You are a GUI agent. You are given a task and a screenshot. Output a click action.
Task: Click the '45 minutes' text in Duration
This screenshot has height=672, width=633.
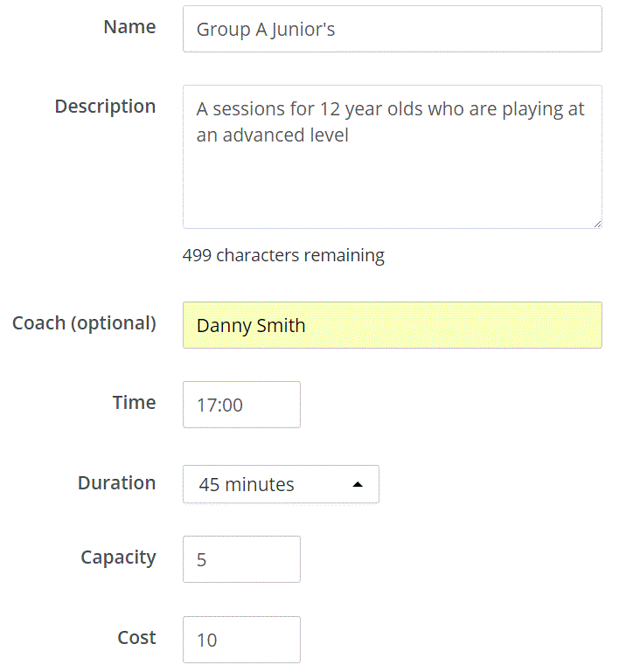pyautogui.click(x=247, y=485)
